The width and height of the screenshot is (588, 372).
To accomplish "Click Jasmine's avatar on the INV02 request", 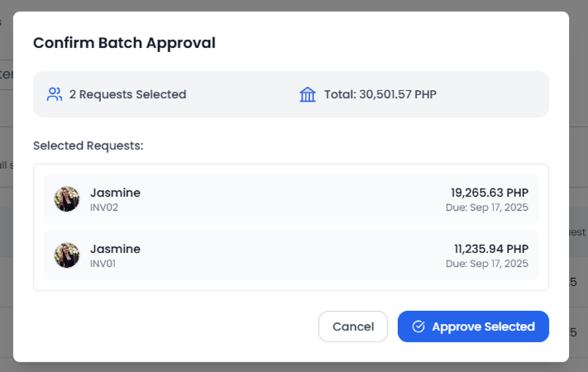I will point(67,199).
